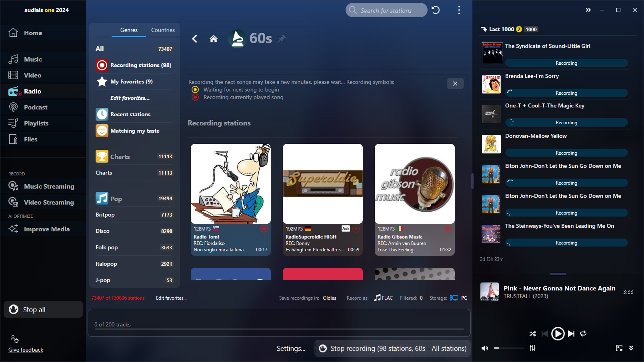Change FLAC recording format
This screenshot has width=644, height=362.
(x=384, y=298)
